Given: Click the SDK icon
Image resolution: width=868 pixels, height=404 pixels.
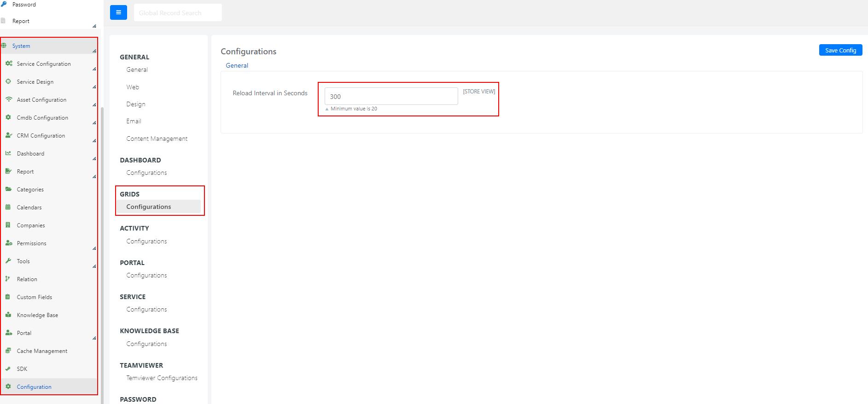Looking at the screenshot, I should [8, 369].
